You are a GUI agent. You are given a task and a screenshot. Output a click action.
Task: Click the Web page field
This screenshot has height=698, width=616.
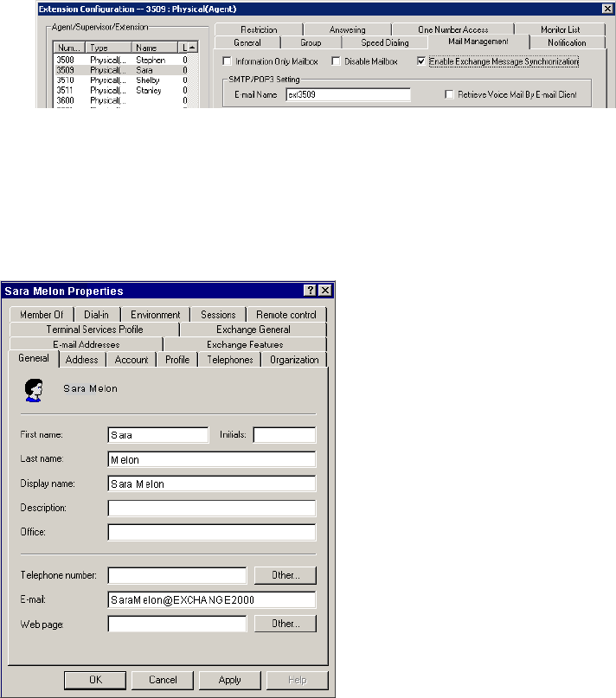pyautogui.click(x=177, y=624)
